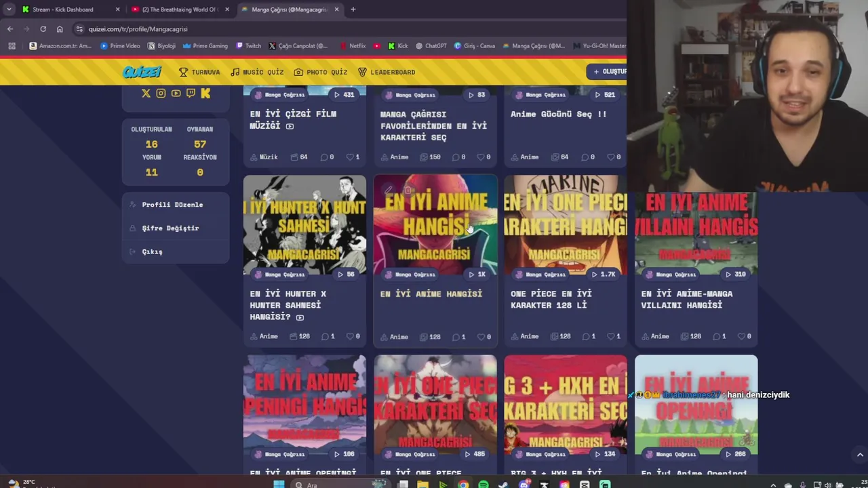Viewport: 868px width, 488px height.
Task: Open the Biyoloji bookmark
Action: [x=161, y=46]
